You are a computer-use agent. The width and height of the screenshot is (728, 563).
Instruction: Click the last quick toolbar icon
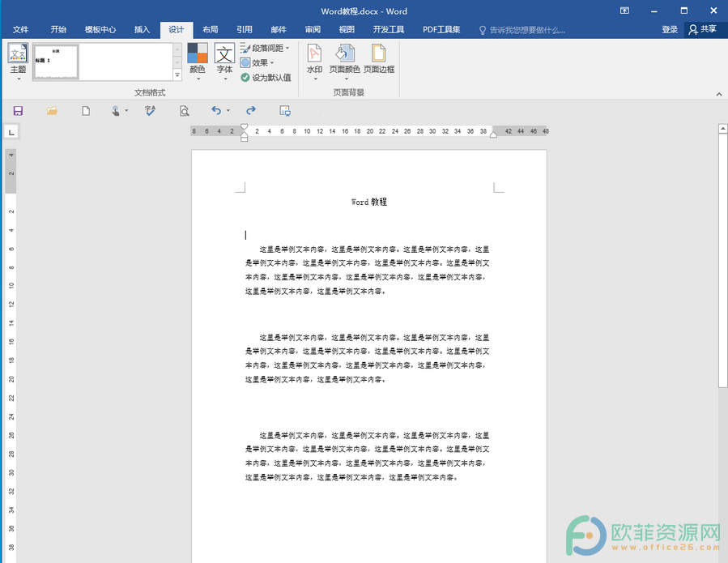click(x=285, y=110)
